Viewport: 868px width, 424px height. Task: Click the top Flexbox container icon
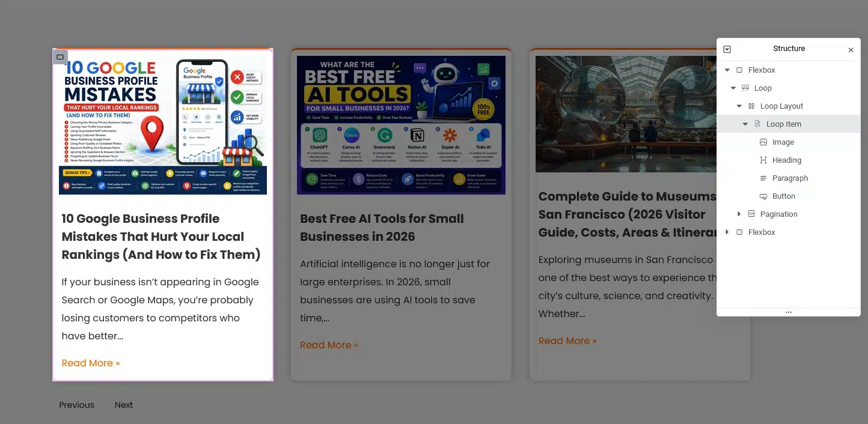(x=739, y=70)
